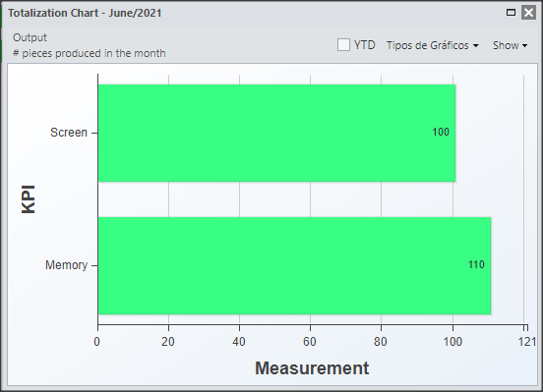Click the 110 value label on Memory bar
The width and height of the screenshot is (543, 392).
click(x=476, y=264)
